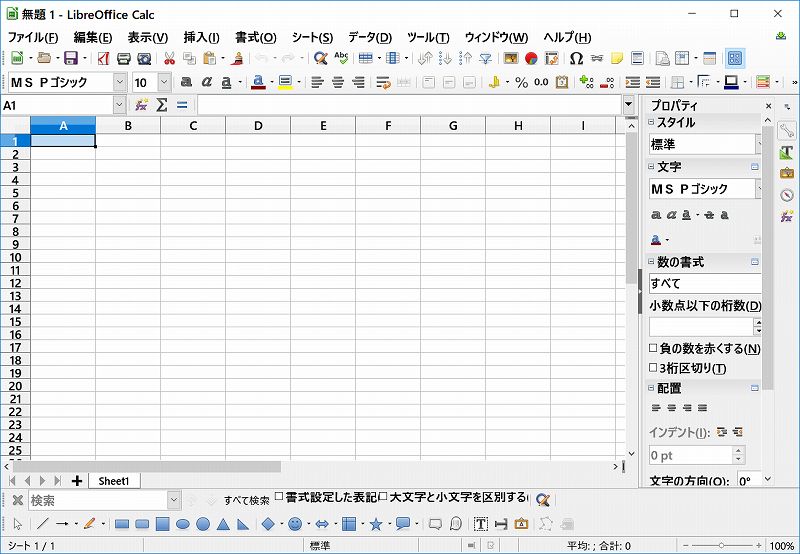Open the font name dropdown MS Pゴシック
Viewport: 800px width, 554px height.
(120, 83)
